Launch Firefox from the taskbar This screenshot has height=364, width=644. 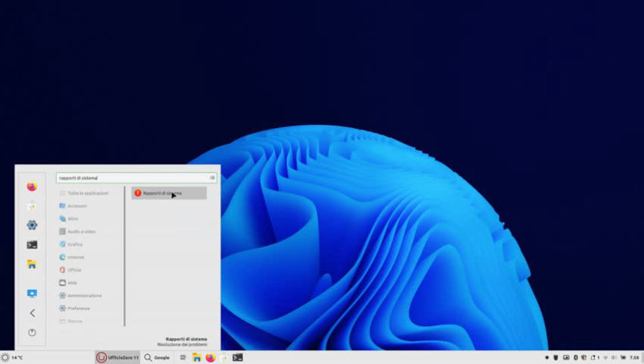pyautogui.click(x=210, y=357)
